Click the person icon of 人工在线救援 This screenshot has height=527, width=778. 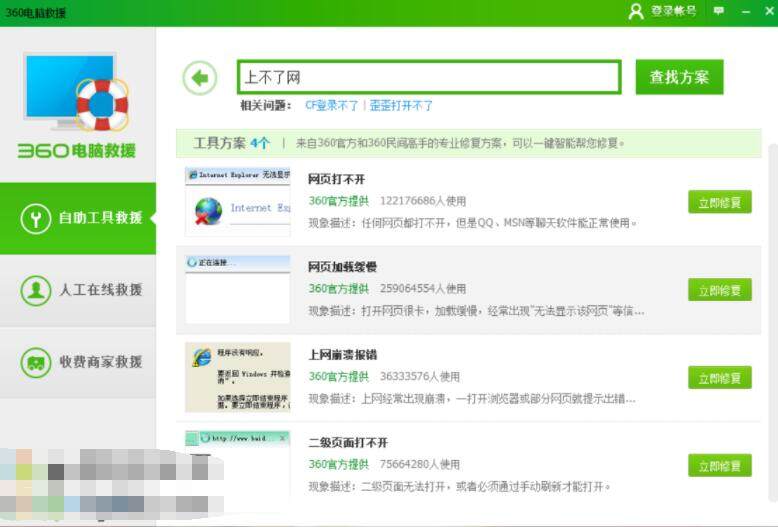tap(36, 290)
